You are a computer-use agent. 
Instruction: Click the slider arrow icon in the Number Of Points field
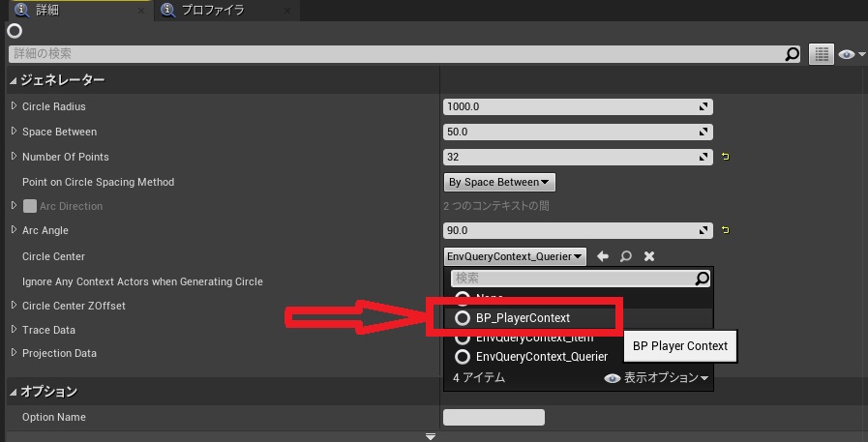pyautogui.click(x=703, y=157)
